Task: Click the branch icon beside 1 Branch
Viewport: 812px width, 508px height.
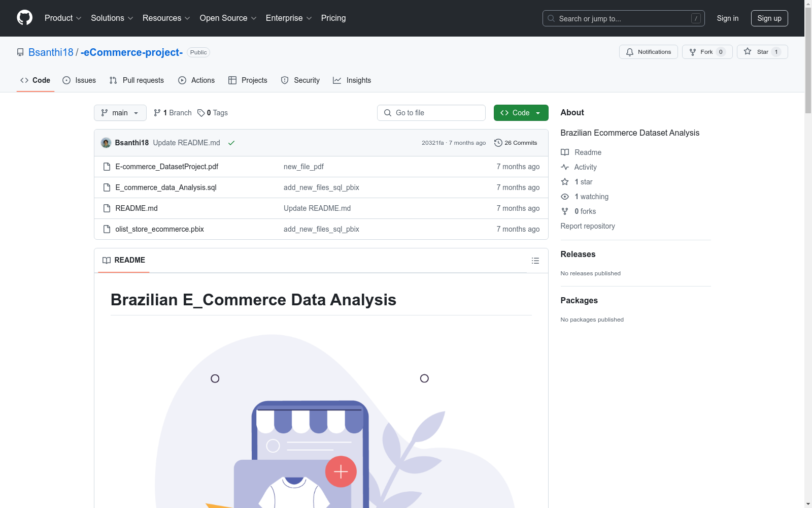Action: tap(157, 113)
